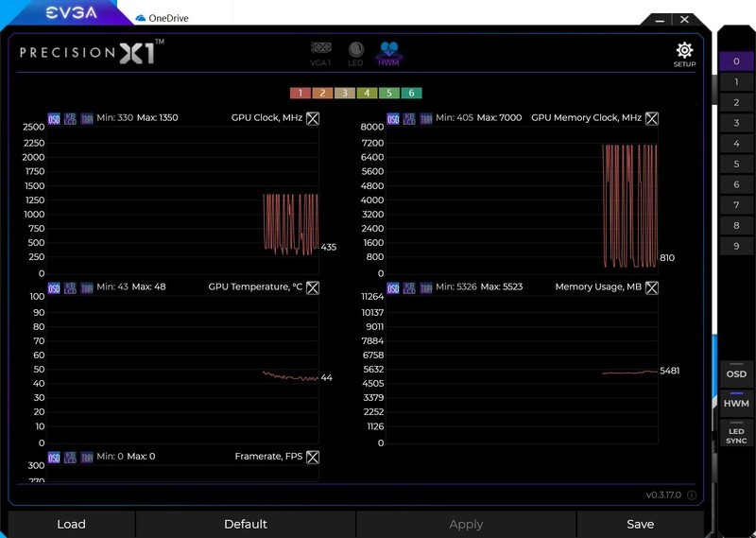
Task: Select profile slot 5
Action: coord(736,164)
